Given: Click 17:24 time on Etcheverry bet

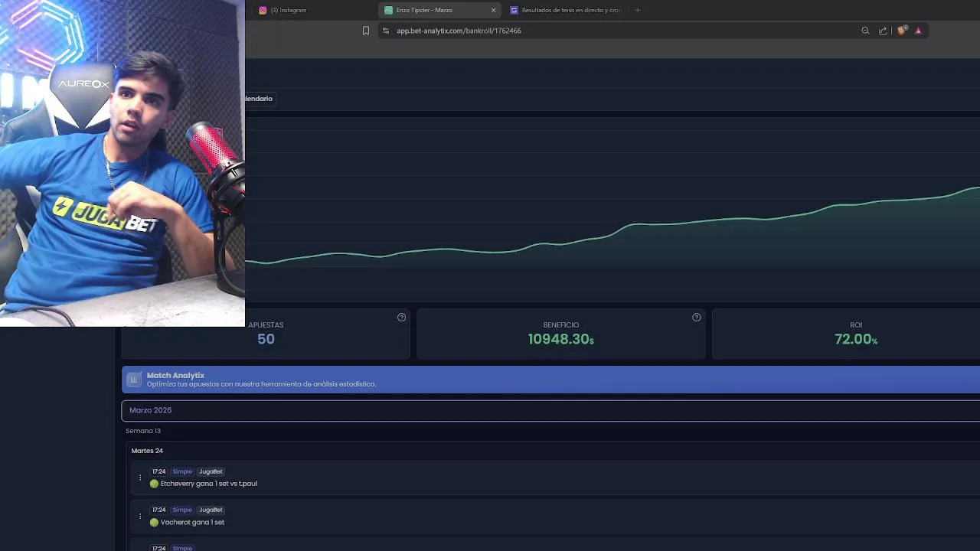Looking at the screenshot, I should (x=158, y=471).
